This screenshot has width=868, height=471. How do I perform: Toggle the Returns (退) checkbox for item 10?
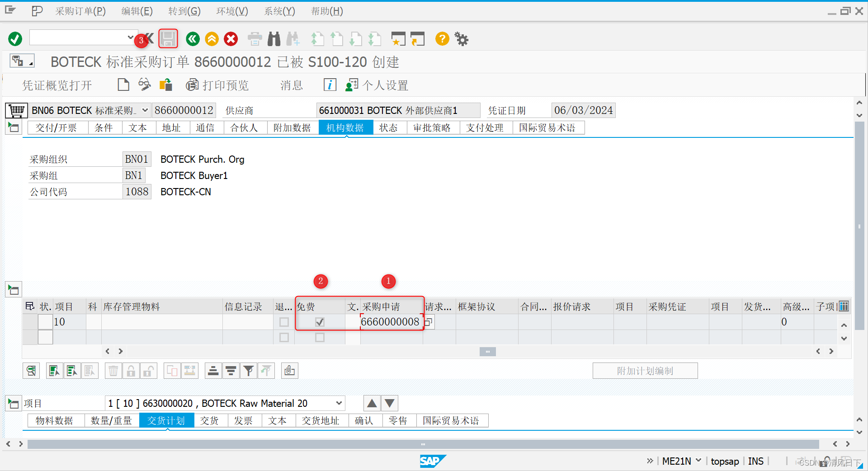tap(284, 322)
